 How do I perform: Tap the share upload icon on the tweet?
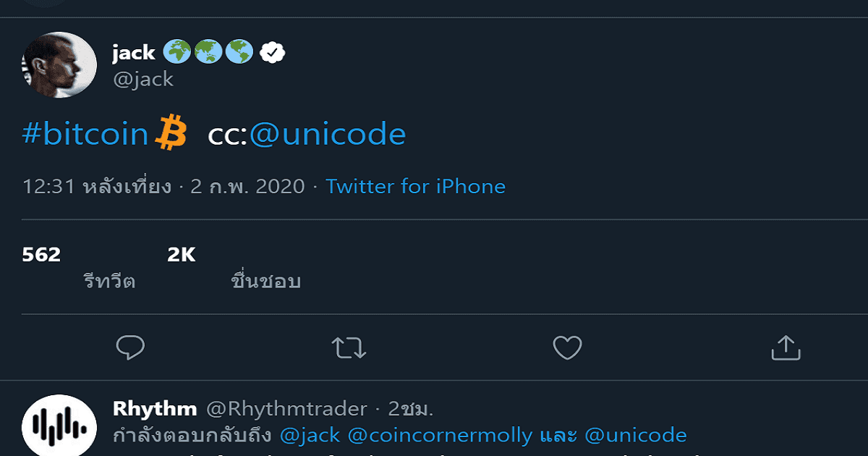[786, 347]
